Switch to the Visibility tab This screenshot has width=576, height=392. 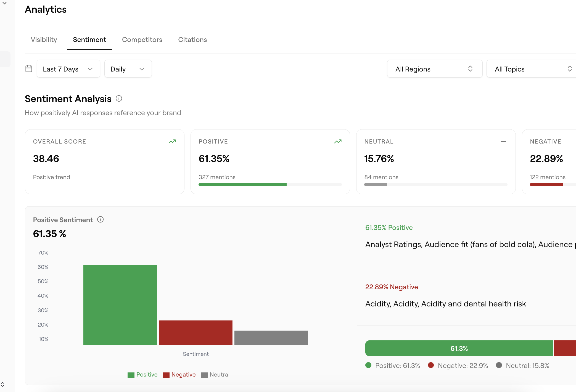[44, 40]
